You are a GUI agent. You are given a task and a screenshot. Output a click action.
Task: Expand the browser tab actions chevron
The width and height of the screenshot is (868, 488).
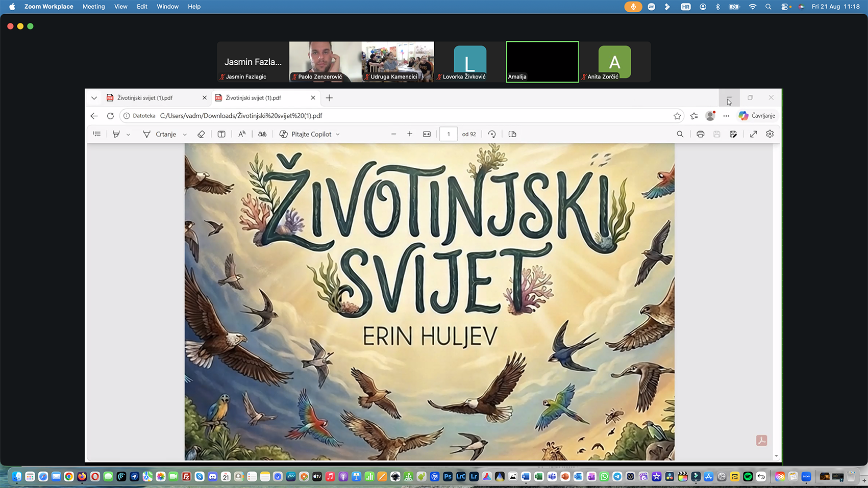(x=94, y=98)
